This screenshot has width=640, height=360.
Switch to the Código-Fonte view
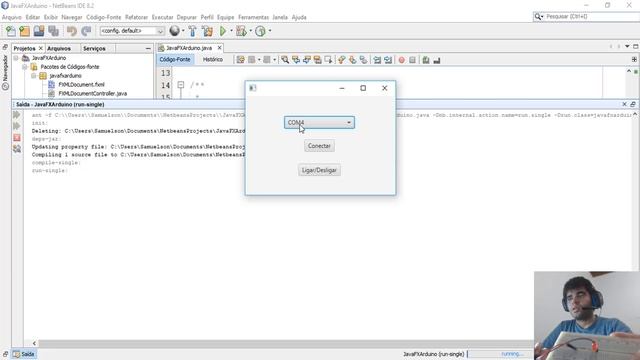(x=175, y=60)
